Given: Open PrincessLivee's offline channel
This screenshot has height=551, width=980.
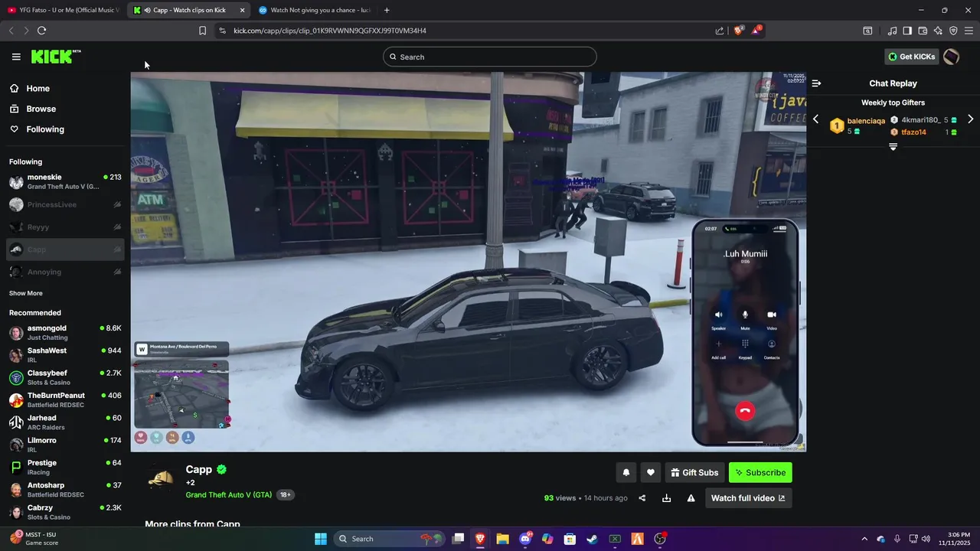Looking at the screenshot, I should pos(65,205).
